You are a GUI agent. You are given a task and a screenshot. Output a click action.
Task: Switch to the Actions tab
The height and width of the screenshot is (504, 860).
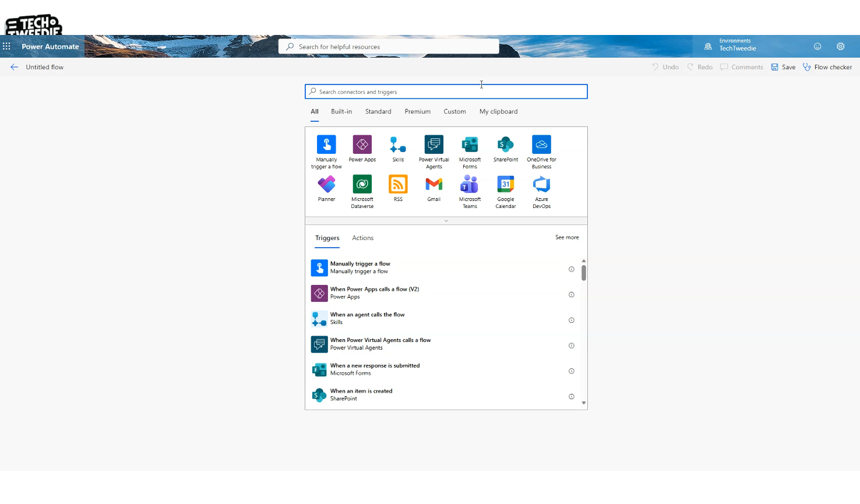pyautogui.click(x=362, y=238)
